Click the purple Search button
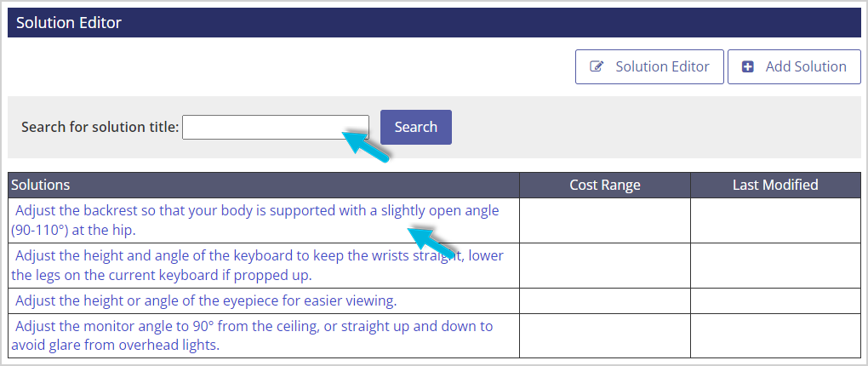This screenshot has width=868, height=366. tap(416, 128)
